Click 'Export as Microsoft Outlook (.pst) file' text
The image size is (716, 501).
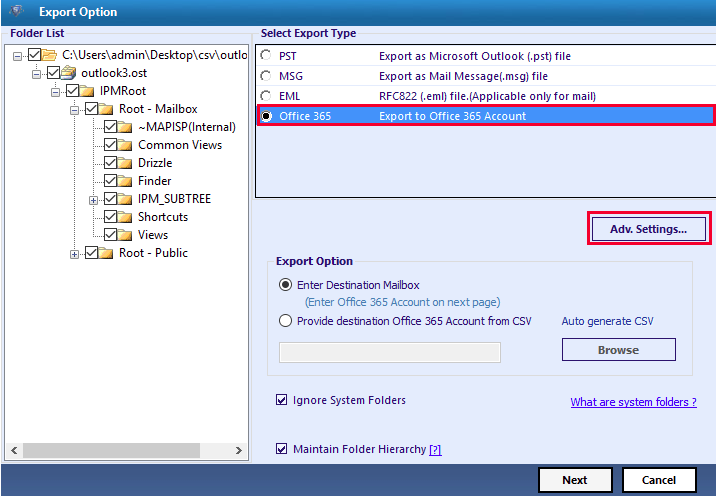tap(475, 56)
